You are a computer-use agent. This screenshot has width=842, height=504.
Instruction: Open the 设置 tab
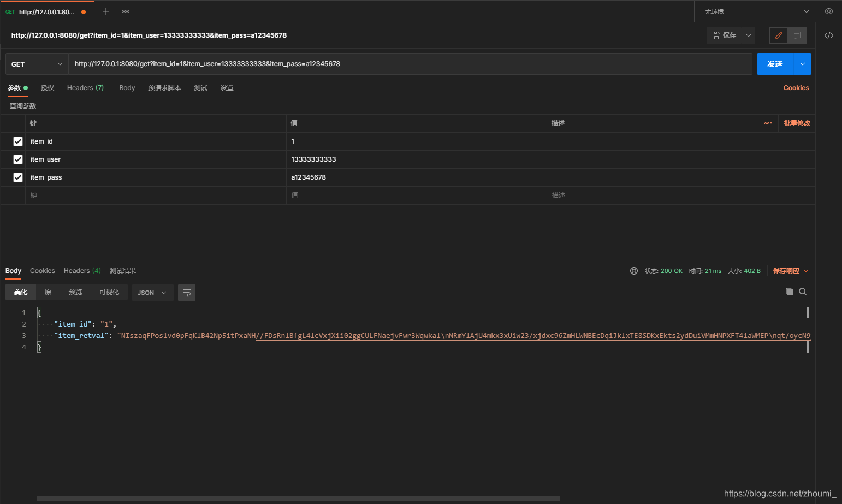[227, 88]
